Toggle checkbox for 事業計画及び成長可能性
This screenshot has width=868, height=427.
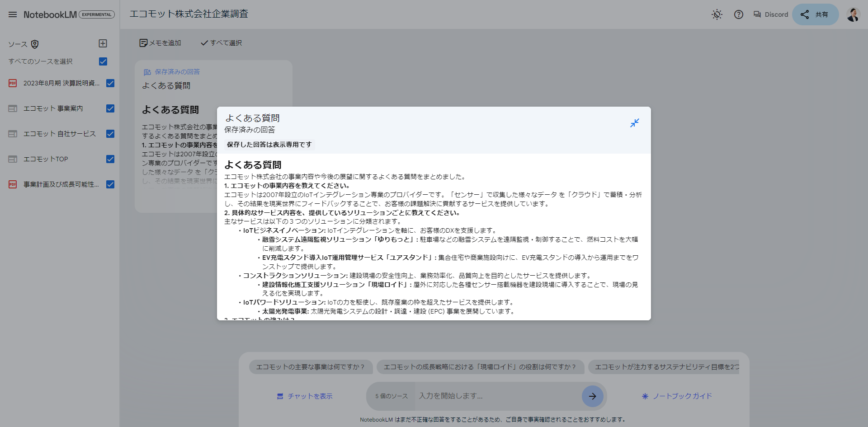click(x=110, y=184)
